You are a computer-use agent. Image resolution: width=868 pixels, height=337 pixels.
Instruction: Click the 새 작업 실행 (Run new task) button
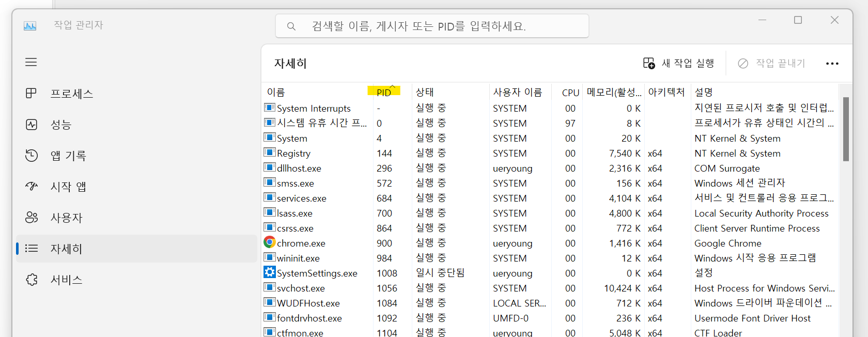[678, 63]
